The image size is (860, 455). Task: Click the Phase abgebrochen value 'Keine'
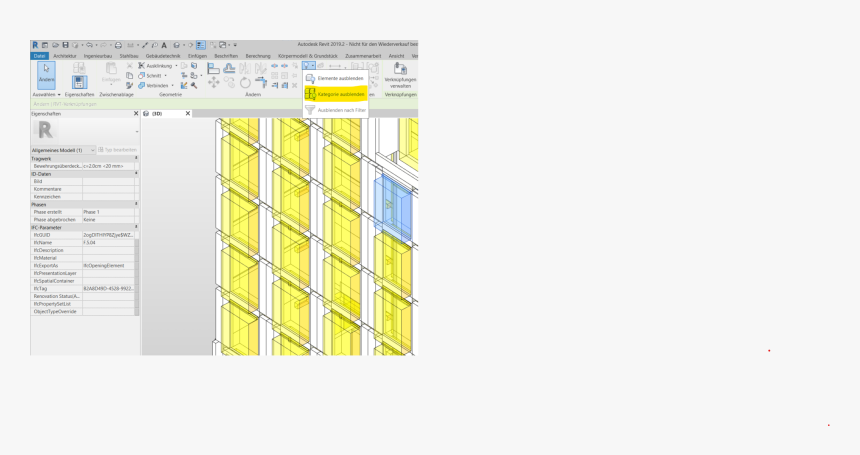tap(109, 220)
